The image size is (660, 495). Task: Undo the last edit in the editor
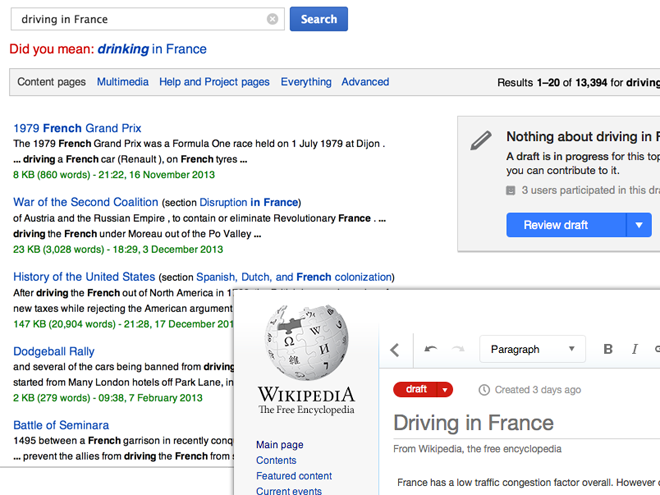(x=431, y=349)
